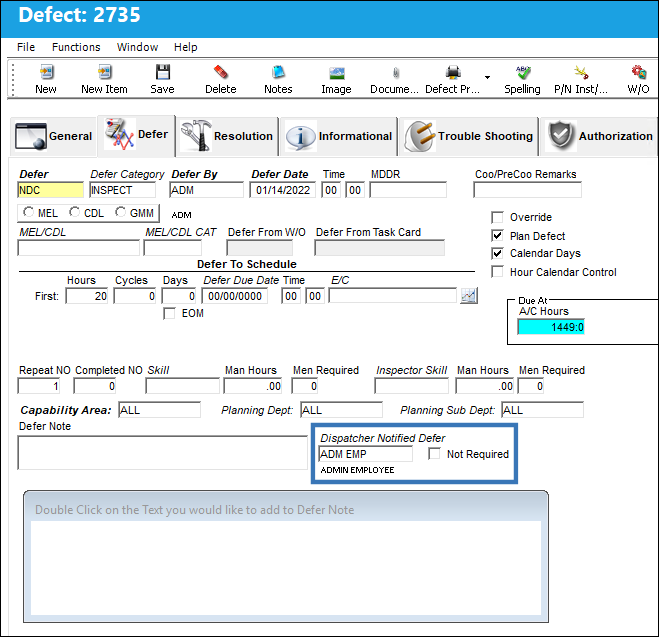Select the GMM radio button

click(120, 212)
